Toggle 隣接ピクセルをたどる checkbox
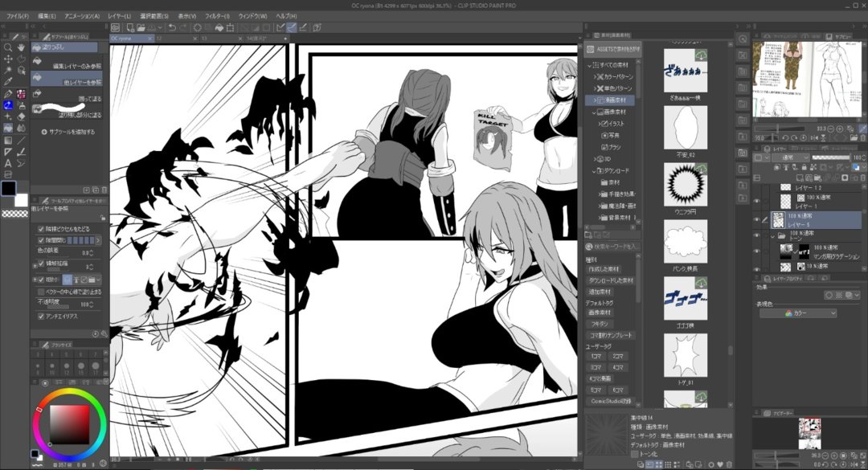 [41, 229]
